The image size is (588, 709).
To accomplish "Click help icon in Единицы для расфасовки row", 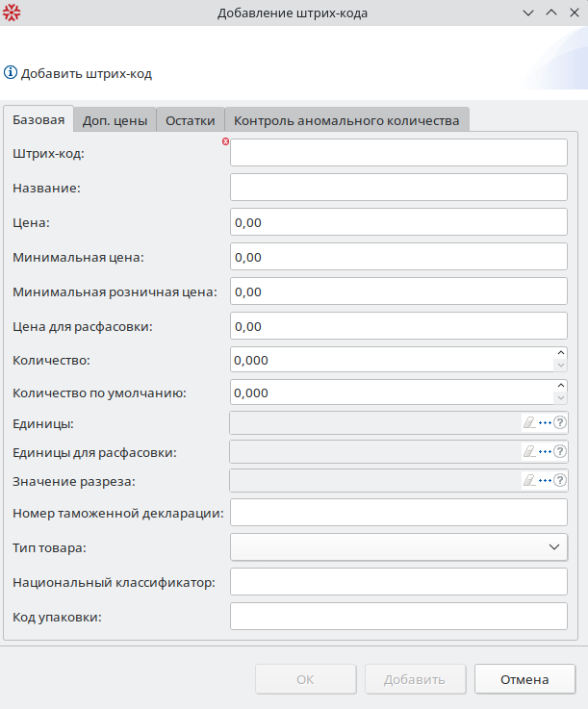I will (560, 451).
